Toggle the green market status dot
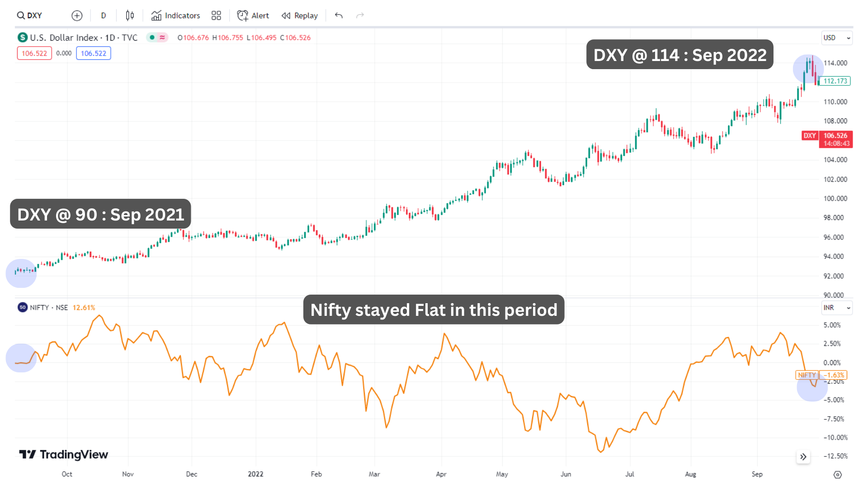The width and height of the screenshot is (868, 488). click(x=152, y=38)
